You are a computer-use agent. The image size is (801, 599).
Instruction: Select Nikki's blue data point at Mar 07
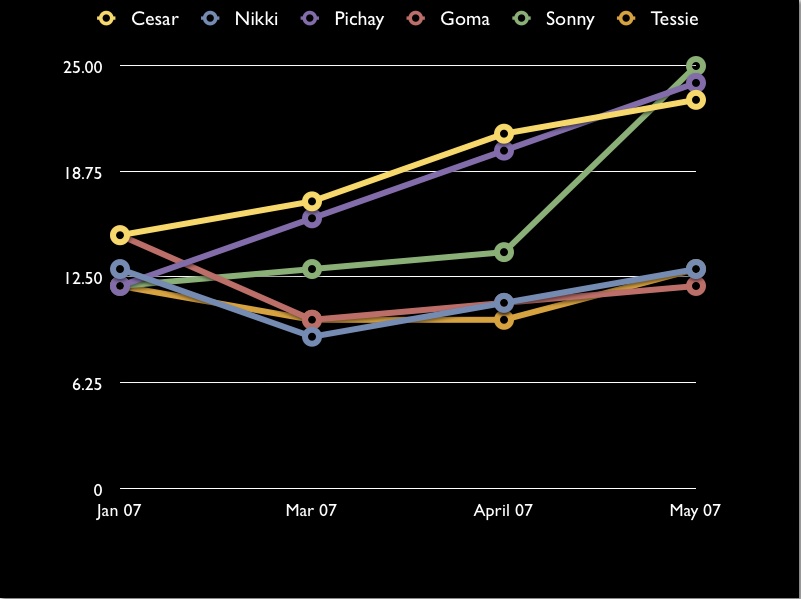point(312,337)
